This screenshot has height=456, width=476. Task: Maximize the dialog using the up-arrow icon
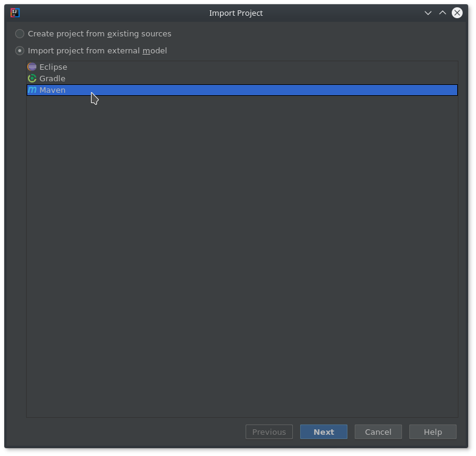pyautogui.click(x=443, y=13)
